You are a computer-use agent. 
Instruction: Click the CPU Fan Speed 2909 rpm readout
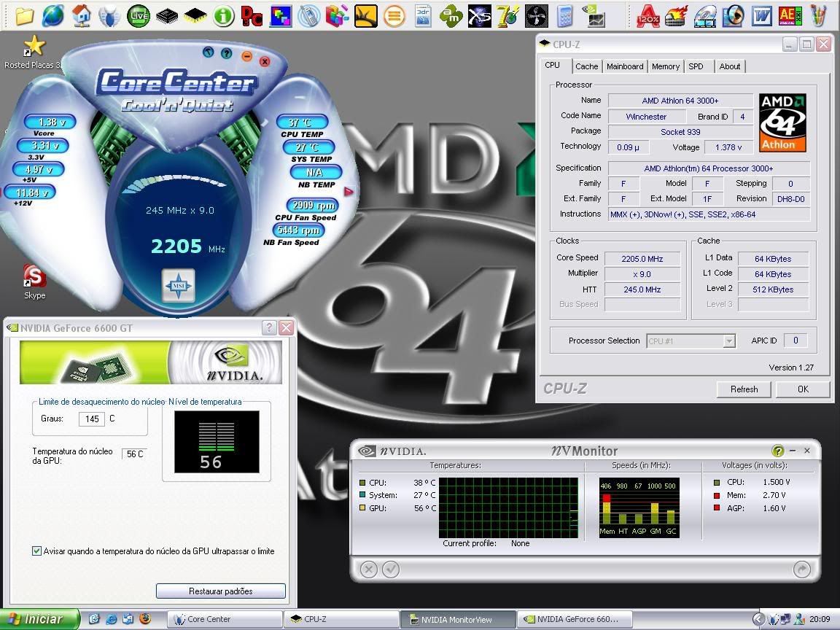click(314, 205)
